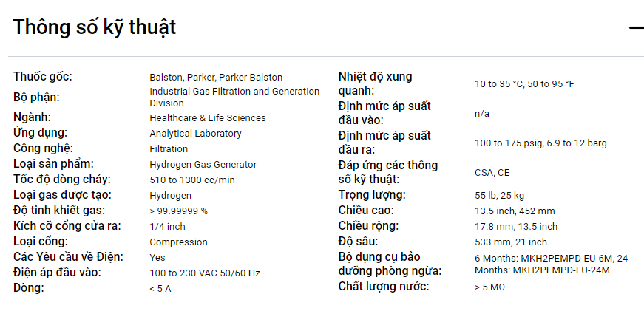The height and width of the screenshot is (311, 644).
Task: Collapse the Thông số kỹ thuật section
Action: 636,28
